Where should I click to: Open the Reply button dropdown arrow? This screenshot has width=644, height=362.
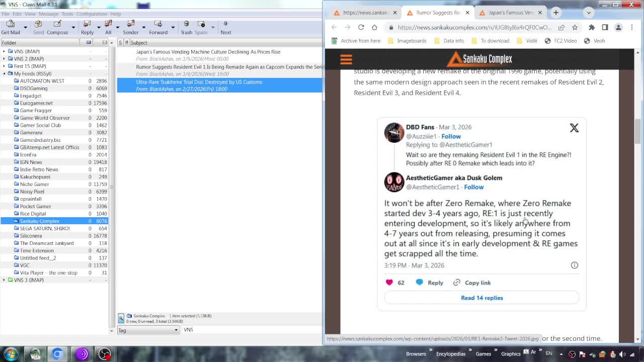pos(98,27)
